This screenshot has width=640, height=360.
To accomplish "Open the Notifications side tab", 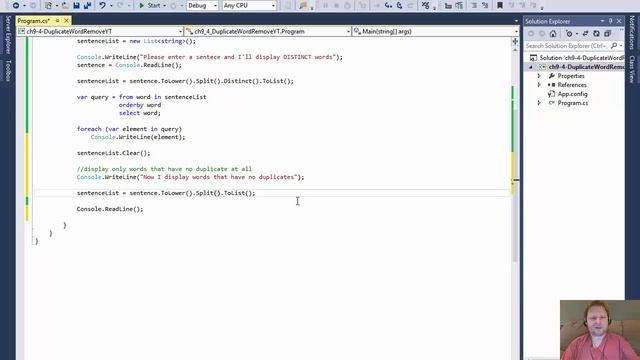I will click(x=632, y=33).
